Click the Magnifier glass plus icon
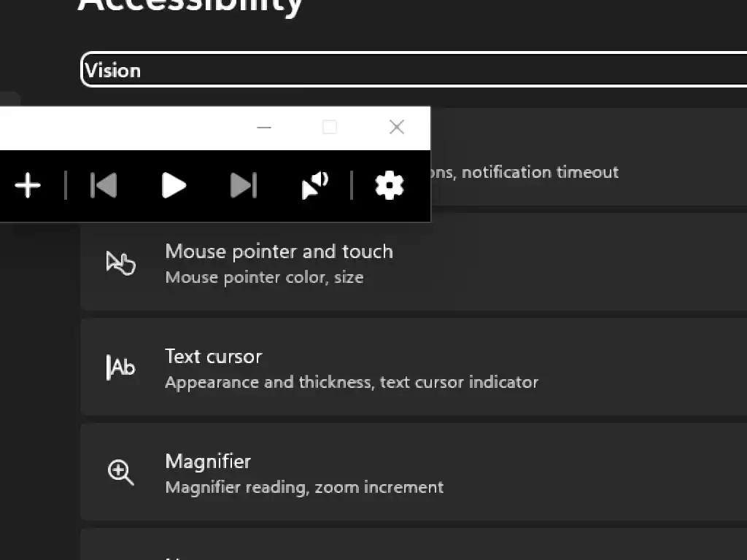 (x=121, y=472)
